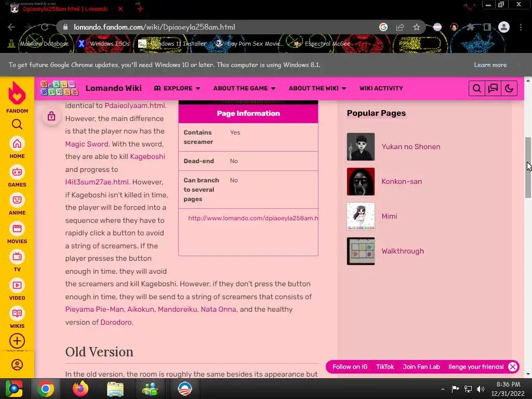Click Konkon-san thumbnail image
The width and height of the screenshot is (532, 399).
click(x=361, y=181)
